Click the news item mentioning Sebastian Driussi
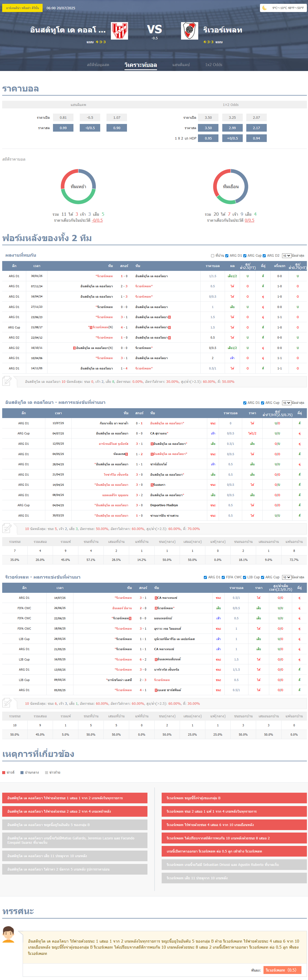 [x=234, y=864]
